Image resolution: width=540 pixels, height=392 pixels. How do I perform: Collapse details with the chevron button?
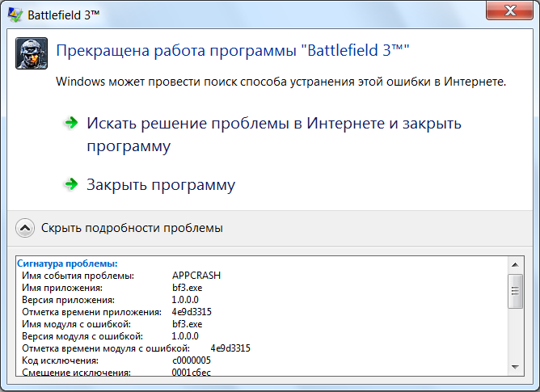(x=25, y=228)
